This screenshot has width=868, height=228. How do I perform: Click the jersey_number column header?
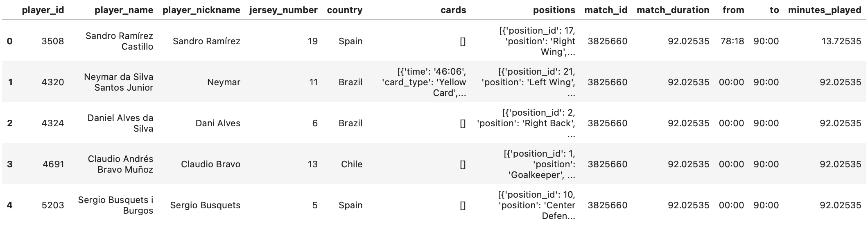coord(283,10)
